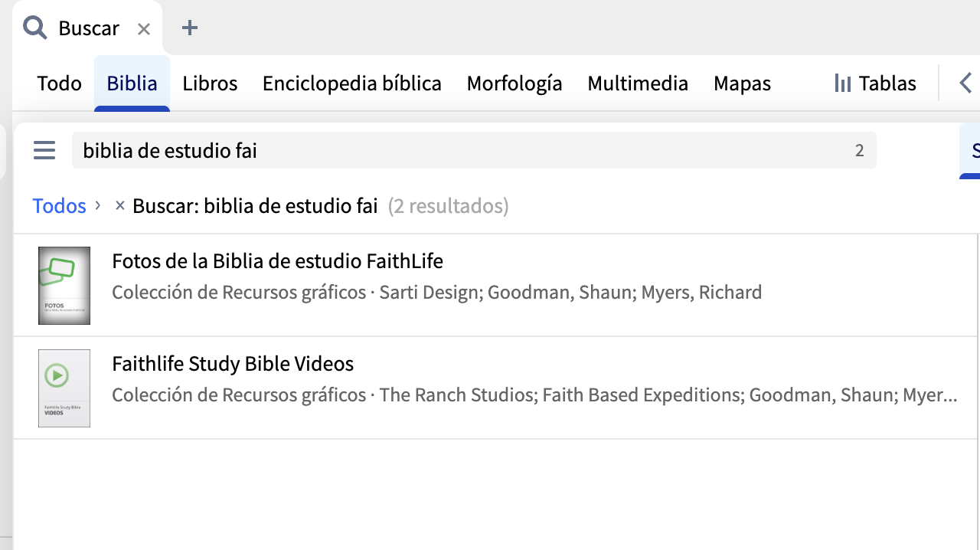The image size is (980, 550).
Task: Open the hamburger menu beside search field
Action: click(44, 150)
